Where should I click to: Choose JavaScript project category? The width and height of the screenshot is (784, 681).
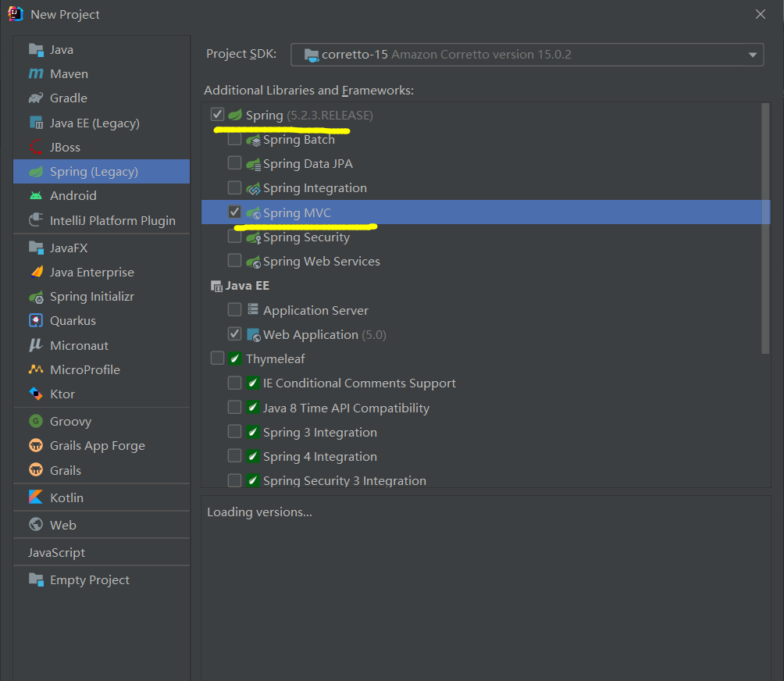click(x=102, y=552)
